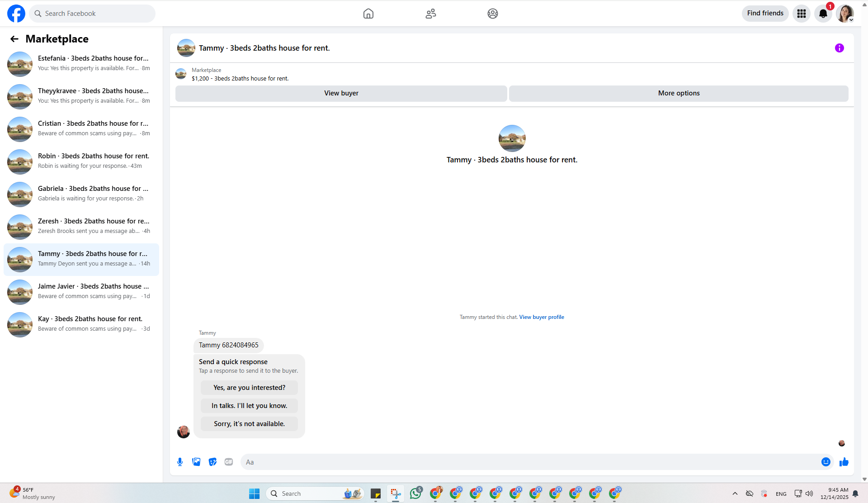Viewport: 868px width, 503px height.
Task: Open the Windows Start menu
Action: click(x=255, y=494)
